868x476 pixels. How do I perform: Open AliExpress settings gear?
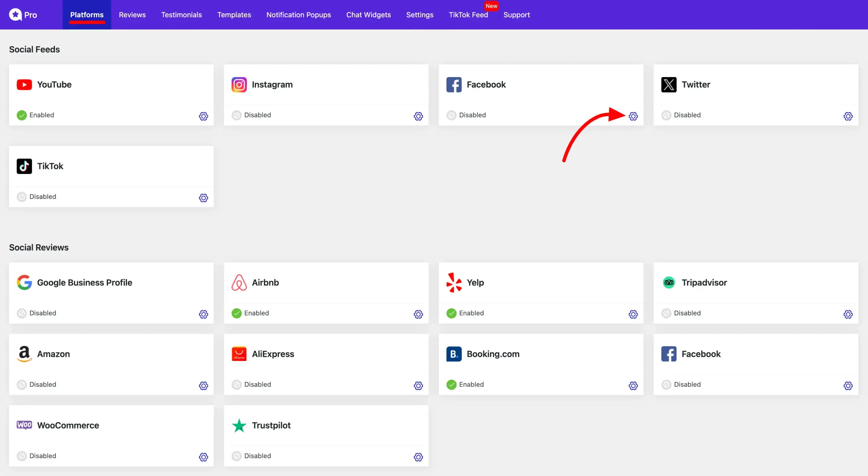click(x=418, y=385)
